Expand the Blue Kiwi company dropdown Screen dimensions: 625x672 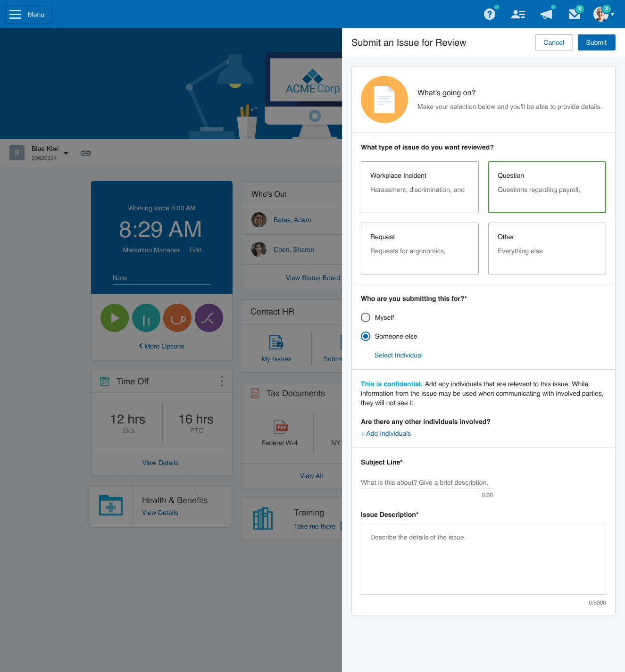point(66,153)
